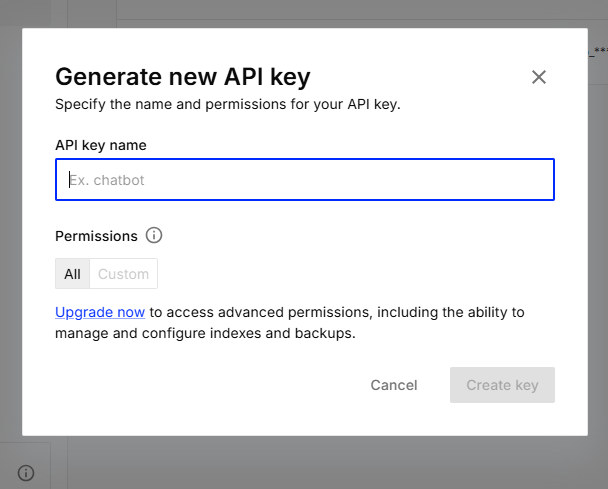The height and width of the screenshot is (489, 608).
Task: Click the info icon in bottom-left sidebar
Action: (27, 472)
